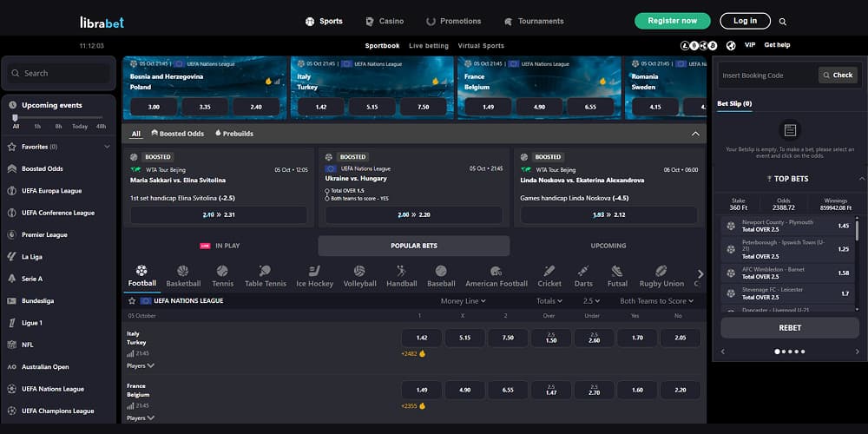868x434 pixels.
Task: Open UEFA Europa League in sidebar
Action: coord(51,191)
